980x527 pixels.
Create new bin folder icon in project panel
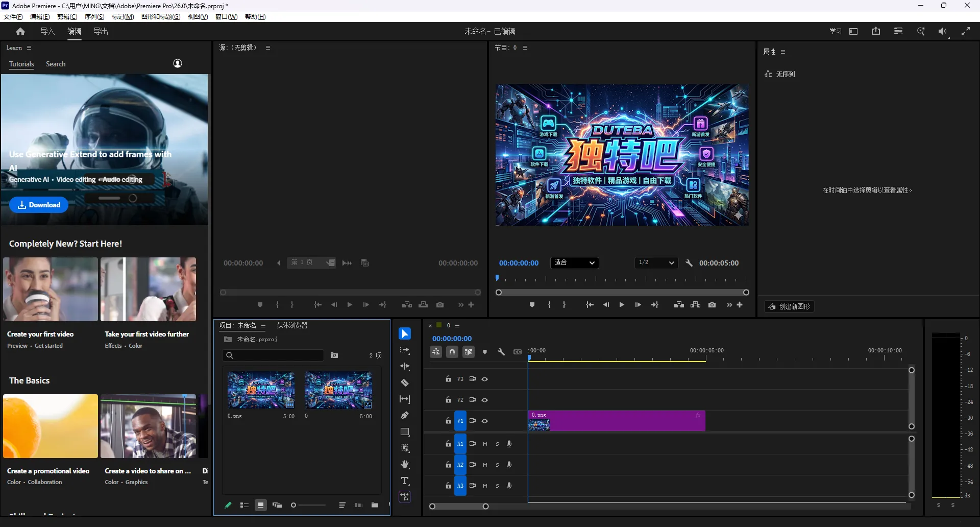coord(375,505)
